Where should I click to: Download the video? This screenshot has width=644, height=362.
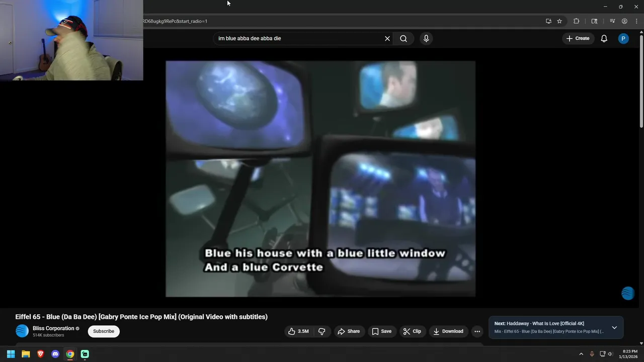pyautogui.click(x=448, y=331)
